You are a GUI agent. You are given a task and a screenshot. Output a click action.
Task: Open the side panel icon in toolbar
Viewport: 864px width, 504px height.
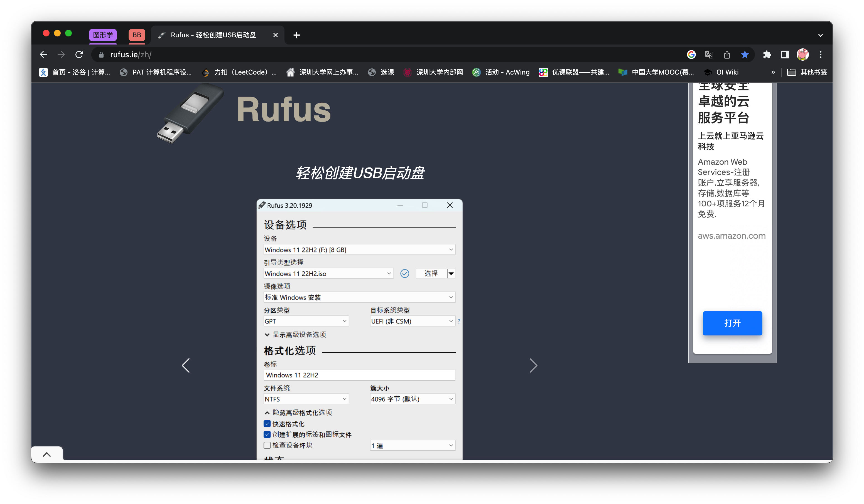click(x=784, y=55)
